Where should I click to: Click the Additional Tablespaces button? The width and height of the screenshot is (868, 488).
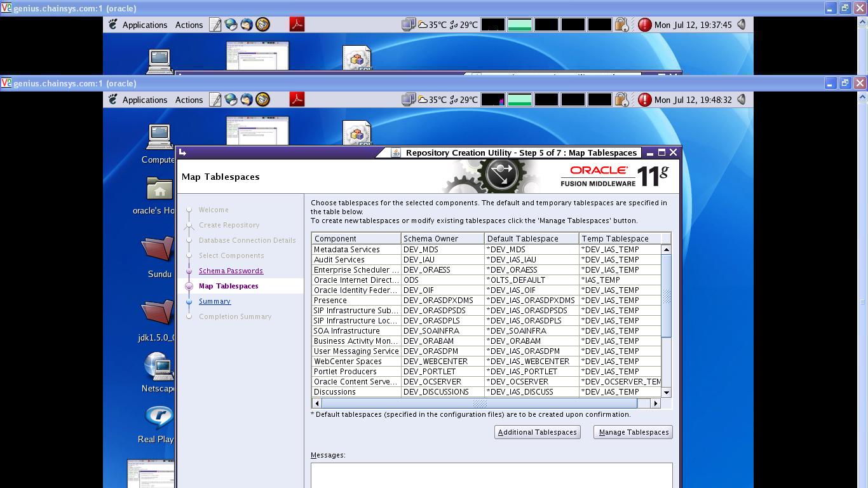537,432
